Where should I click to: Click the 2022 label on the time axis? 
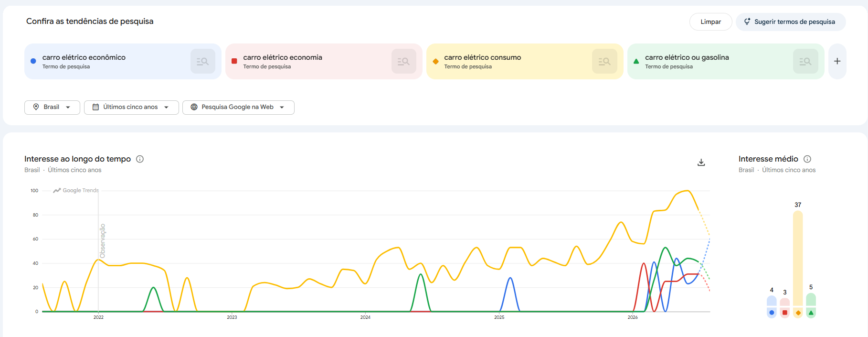(98, 317)
